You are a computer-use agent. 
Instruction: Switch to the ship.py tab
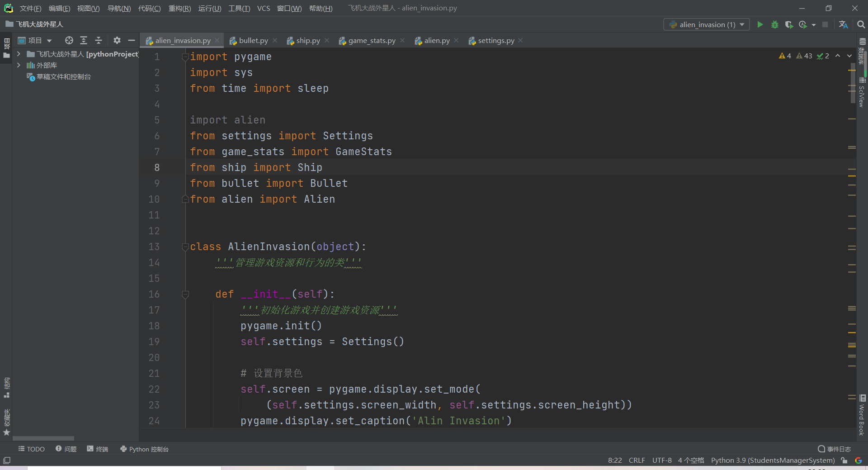pos(308,40)
